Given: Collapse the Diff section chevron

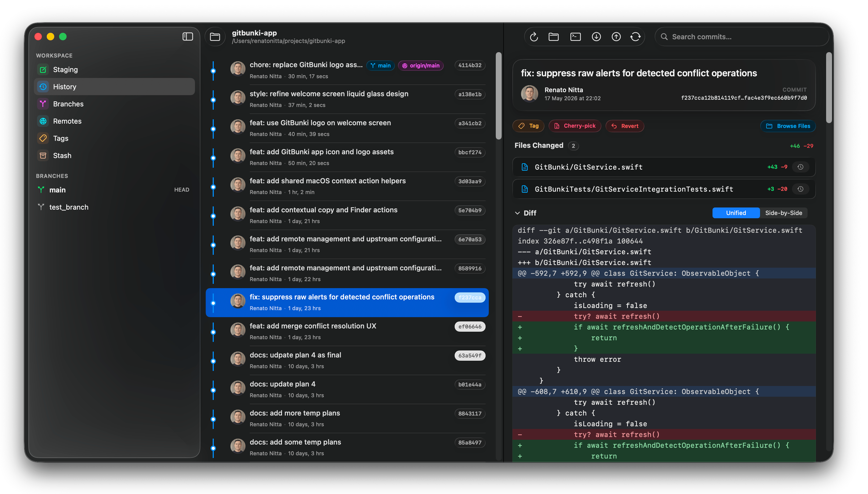Looking at the screenshot, I should tap(517, 213).
